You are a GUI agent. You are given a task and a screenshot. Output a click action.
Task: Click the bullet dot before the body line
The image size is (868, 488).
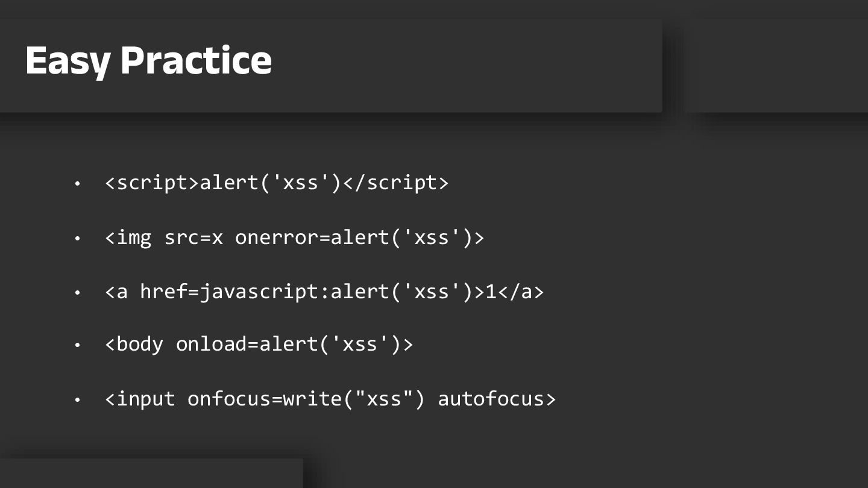[77, 346]
